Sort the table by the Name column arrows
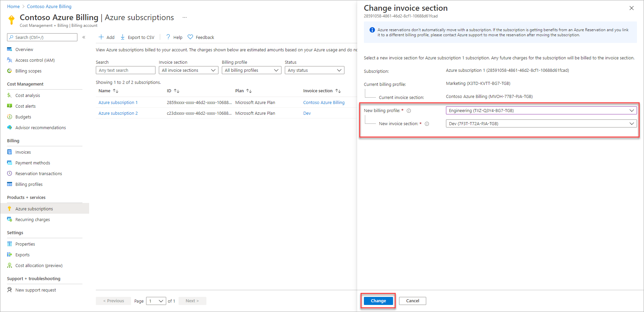This screenshot has height=312, width=644. (x=116, y=91)
